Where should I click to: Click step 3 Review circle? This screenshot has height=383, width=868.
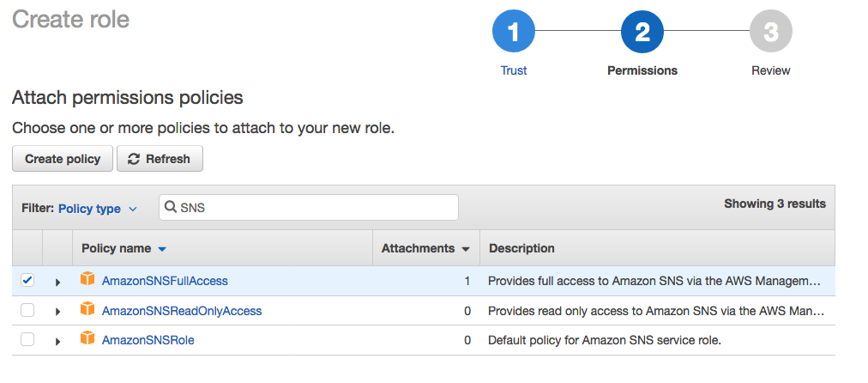click(770, 33)
